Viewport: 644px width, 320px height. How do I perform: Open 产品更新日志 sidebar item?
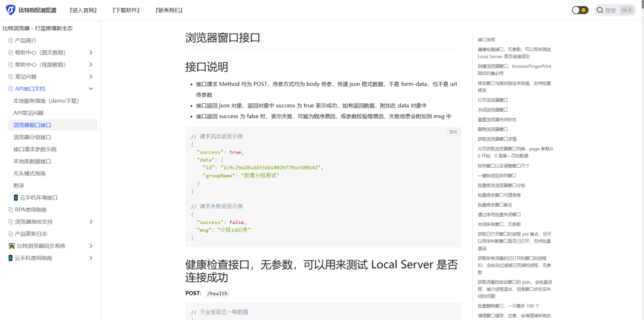(x=31, y=234)
